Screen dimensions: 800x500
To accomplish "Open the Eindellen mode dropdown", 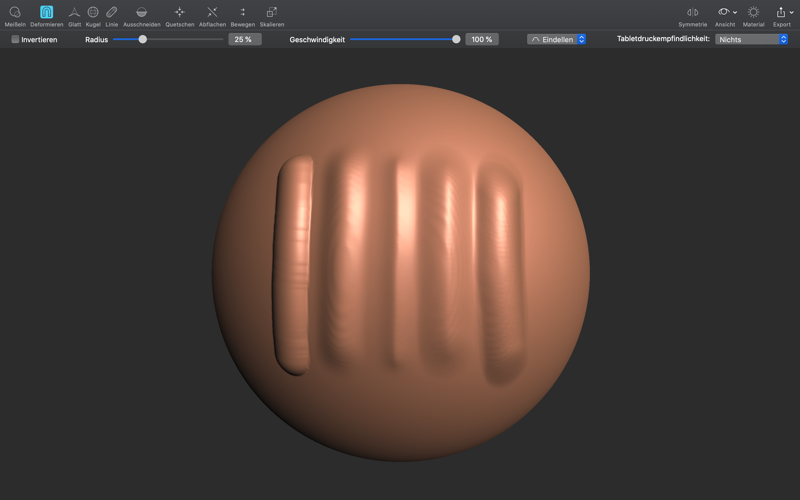I will [x=557, y=40].
